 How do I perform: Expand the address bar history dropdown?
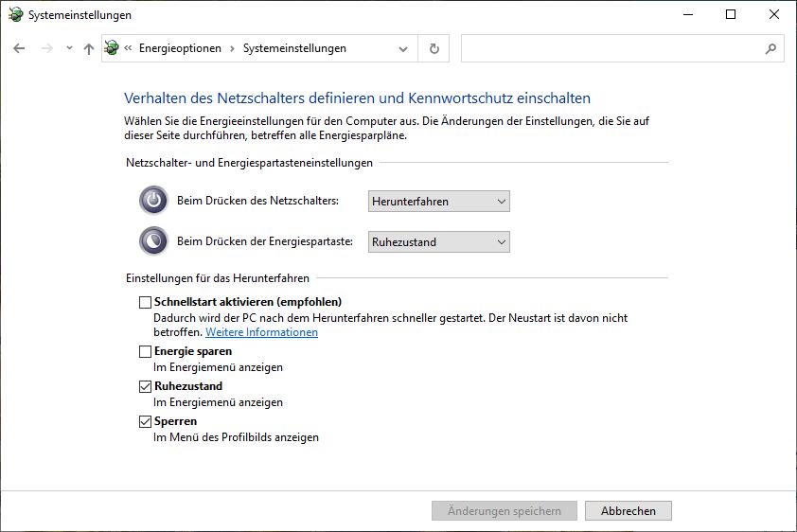[x=403, y=49]
